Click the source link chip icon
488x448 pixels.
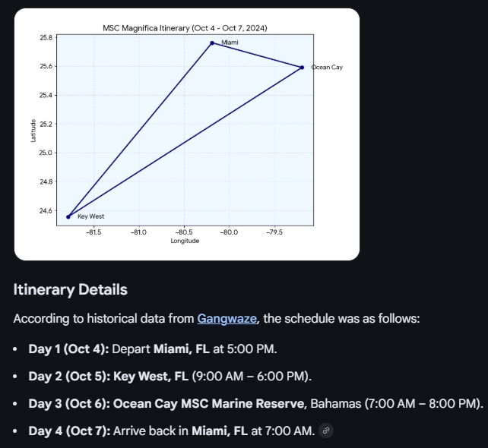tap(326, 431)
